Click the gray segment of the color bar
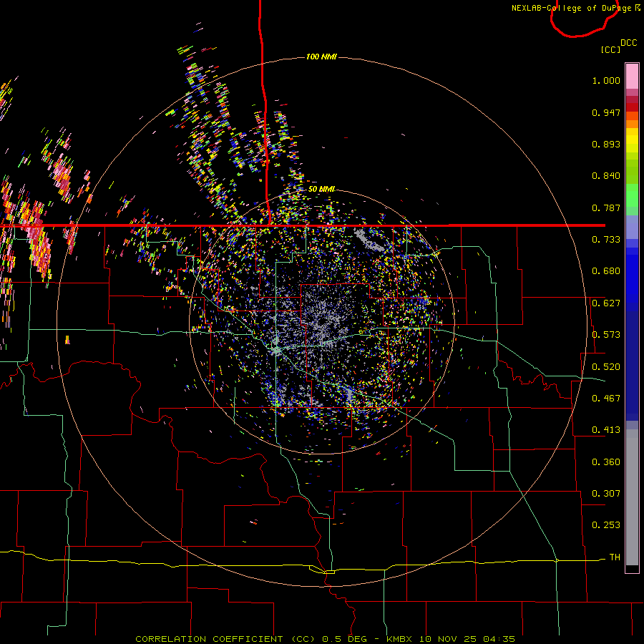This screenshot has width=644, height=644. 632,497
